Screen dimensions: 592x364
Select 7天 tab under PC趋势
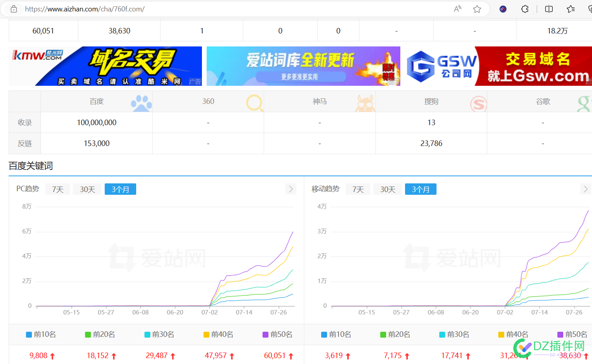click(57, 189)
